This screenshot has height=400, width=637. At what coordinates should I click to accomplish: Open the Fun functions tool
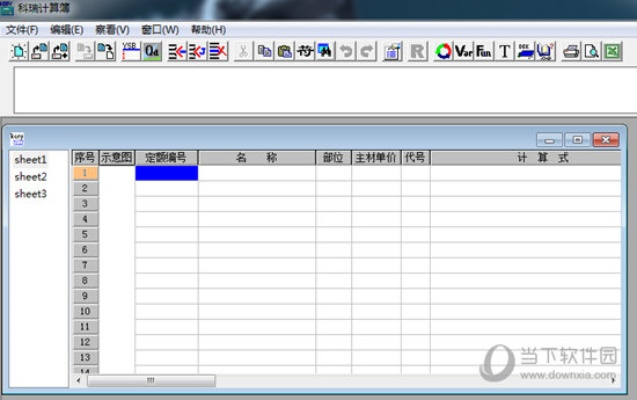tap(484, 51)
